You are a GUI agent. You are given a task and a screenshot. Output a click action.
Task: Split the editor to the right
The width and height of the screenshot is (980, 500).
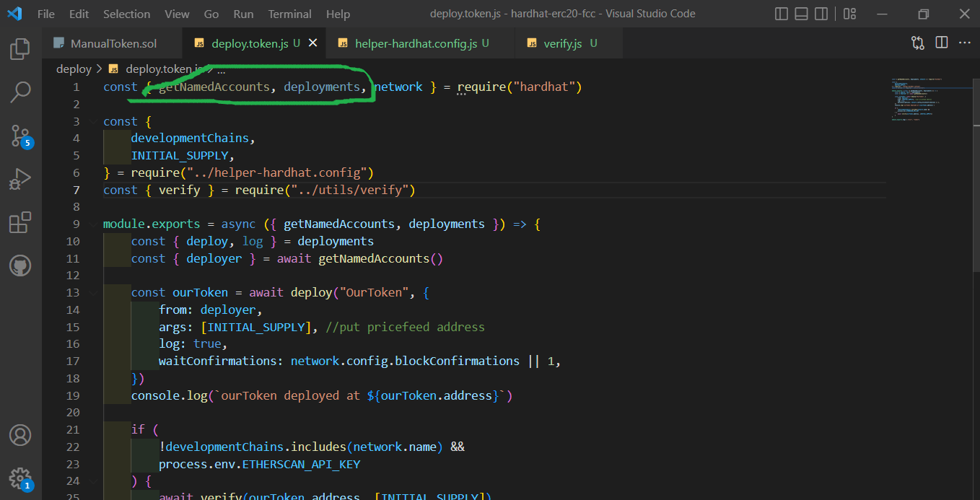point(942,43)
